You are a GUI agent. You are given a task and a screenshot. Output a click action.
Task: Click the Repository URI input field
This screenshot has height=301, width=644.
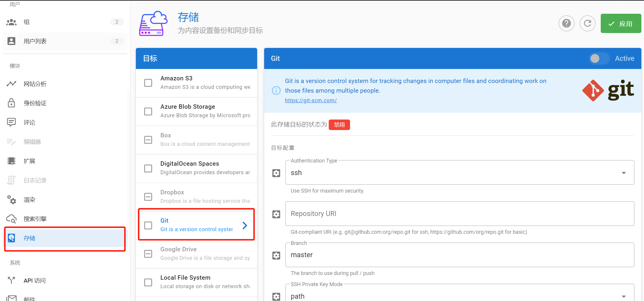coord(460,214)
